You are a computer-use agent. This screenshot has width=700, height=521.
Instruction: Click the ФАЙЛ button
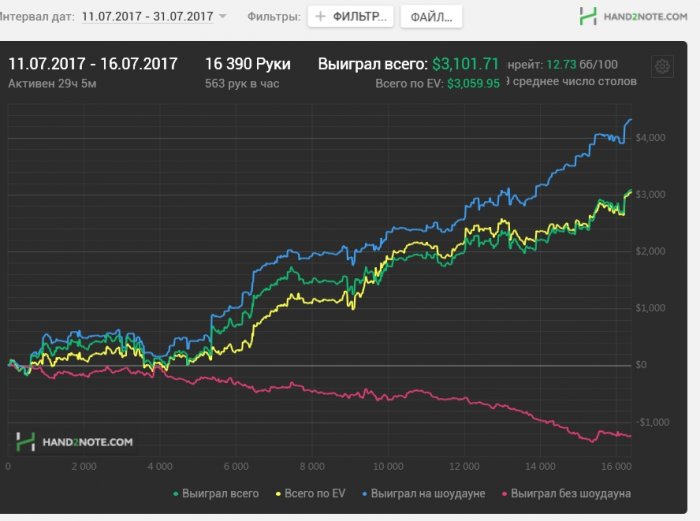[431, 17]
